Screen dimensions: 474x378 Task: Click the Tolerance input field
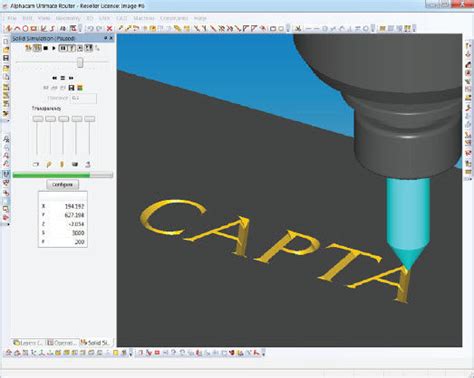(x=83, y=98)
